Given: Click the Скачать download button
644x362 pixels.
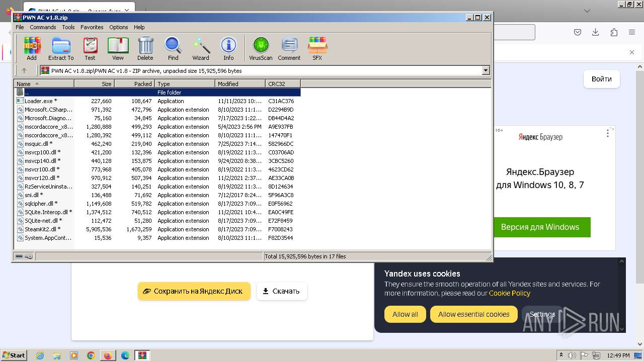Looking at the screenshot, I should (282, 291).
